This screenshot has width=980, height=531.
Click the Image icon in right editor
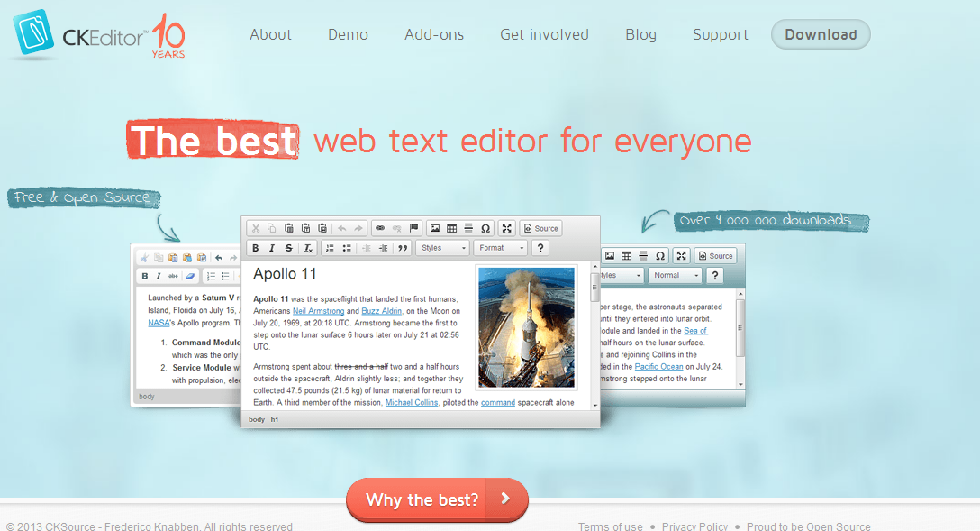(610, 256)
